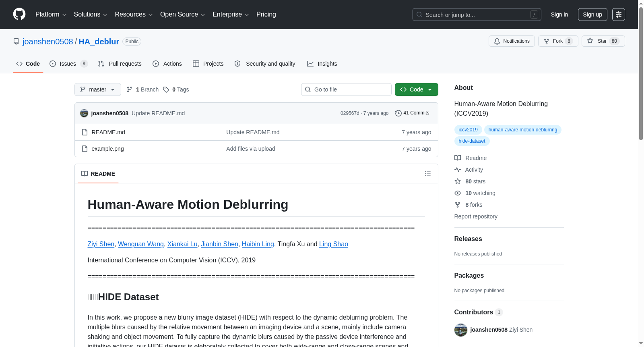
Task: Star the HA_deblur repository
Action: [x=603, y=41]
